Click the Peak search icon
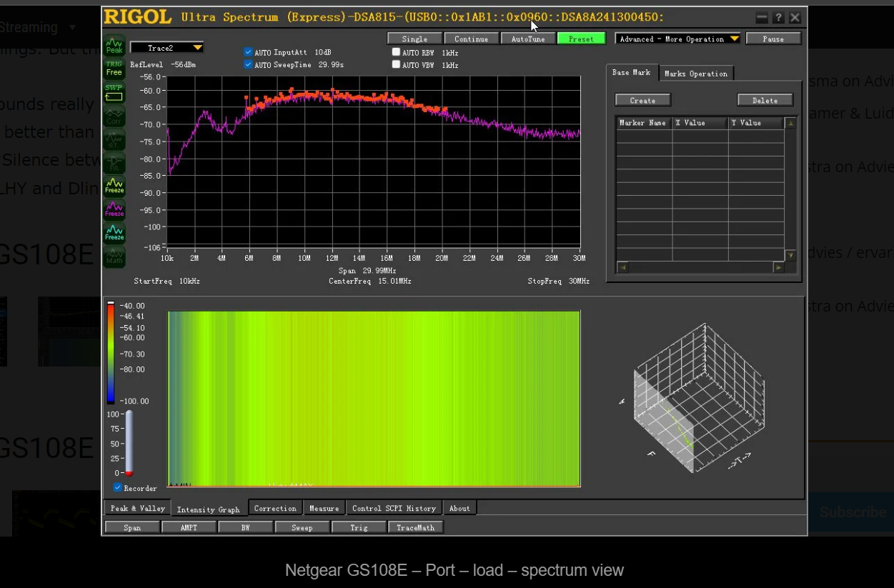This screenshot has height=588, width=894. [114, 46]
